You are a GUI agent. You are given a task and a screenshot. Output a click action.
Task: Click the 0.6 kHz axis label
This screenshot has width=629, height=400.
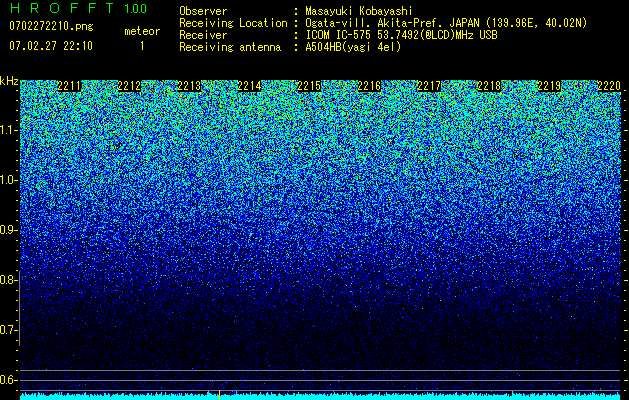point(8,380)
